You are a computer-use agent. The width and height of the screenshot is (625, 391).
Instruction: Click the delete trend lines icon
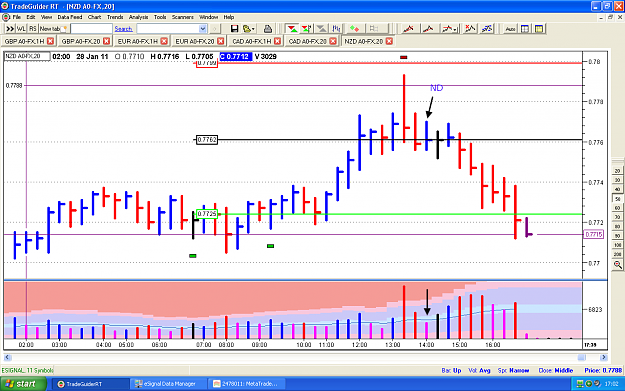[470, 29]
